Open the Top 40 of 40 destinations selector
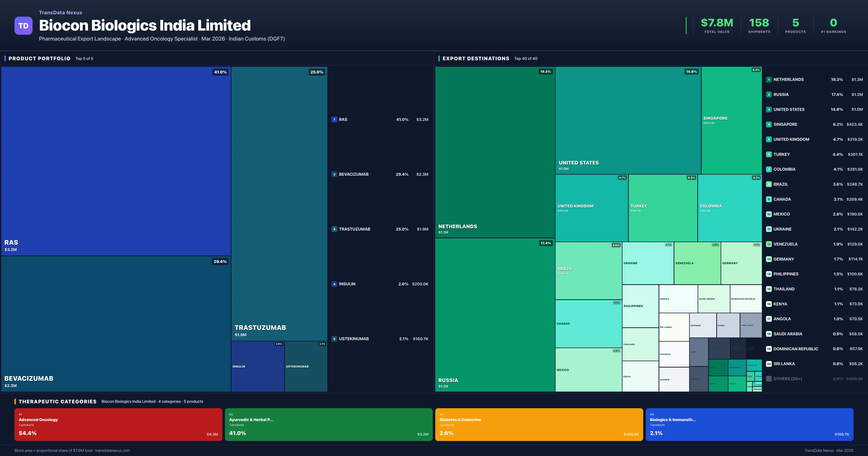Image resolution: width=868 pixels, height=456 pixels. click(526, 58)
